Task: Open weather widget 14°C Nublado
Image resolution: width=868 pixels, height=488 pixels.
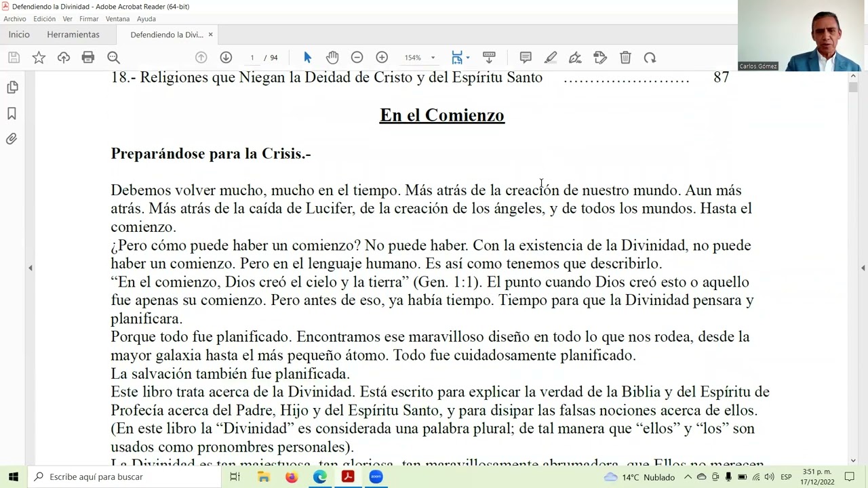Action: pos(639,476)
